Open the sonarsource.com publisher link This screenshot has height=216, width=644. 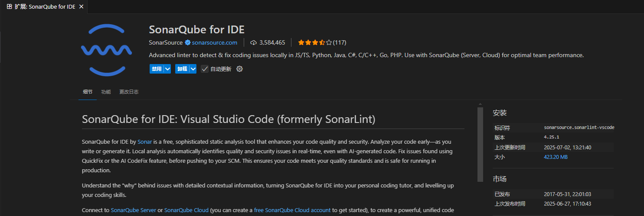coord(215,42)
